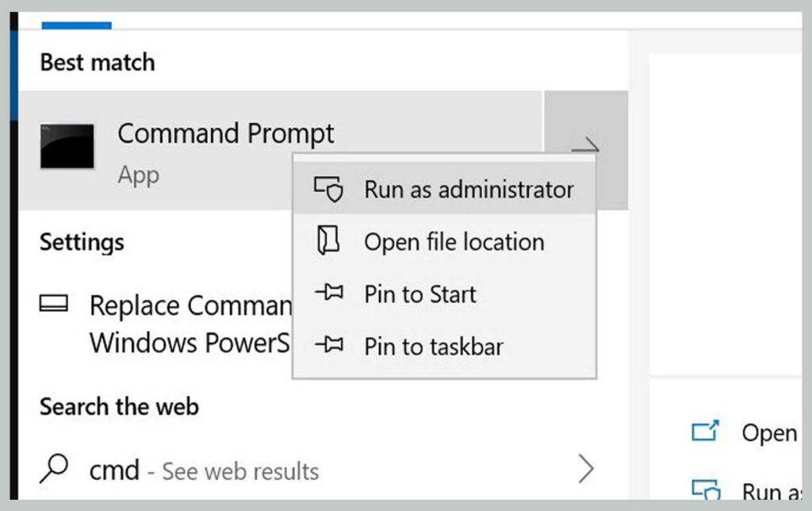This screenshot has height=511, width=812.
Task: Click Open in the right panel
Action: (772, 432)
